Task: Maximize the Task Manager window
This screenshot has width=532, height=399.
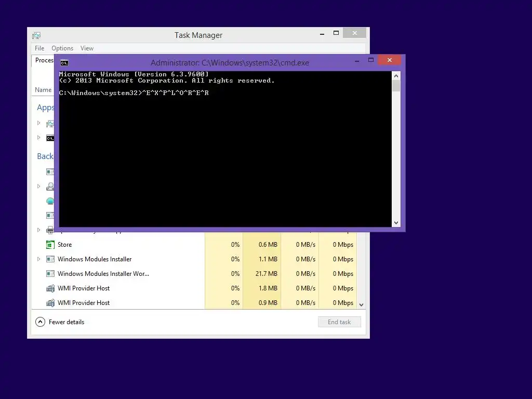Action: click(336, 33)
